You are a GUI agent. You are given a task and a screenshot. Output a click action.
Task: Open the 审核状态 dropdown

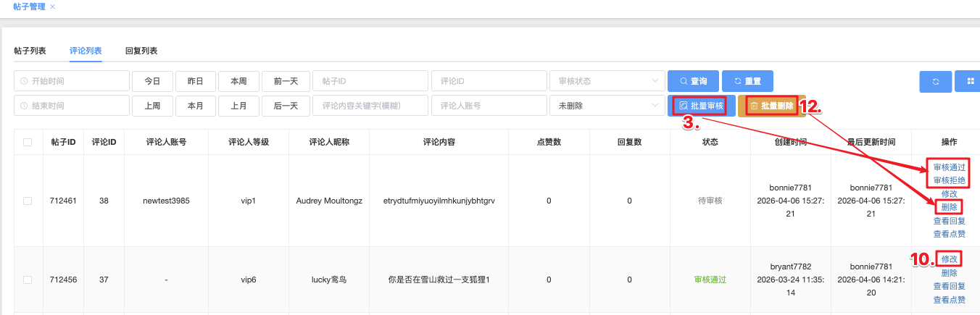tap(607, 81)
